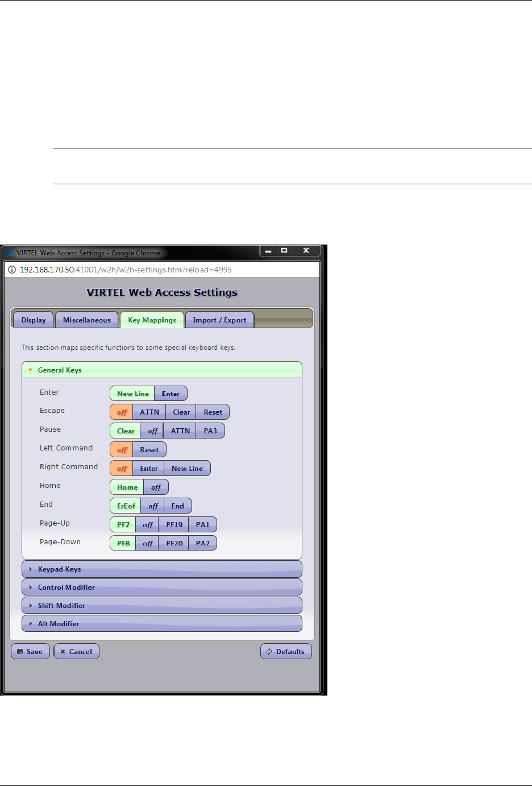Click the site information icon
The width and height of the screenshot is (532, 786).
coord(12,270)
